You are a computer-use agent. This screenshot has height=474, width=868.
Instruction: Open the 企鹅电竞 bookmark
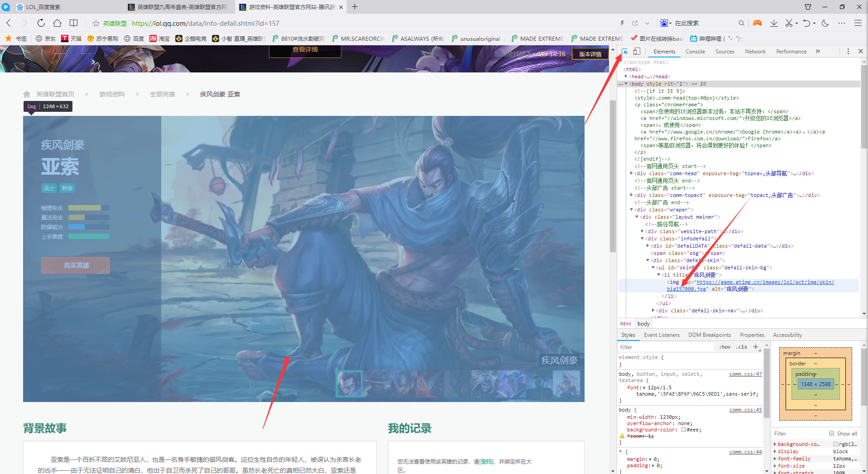click(191, 38)
